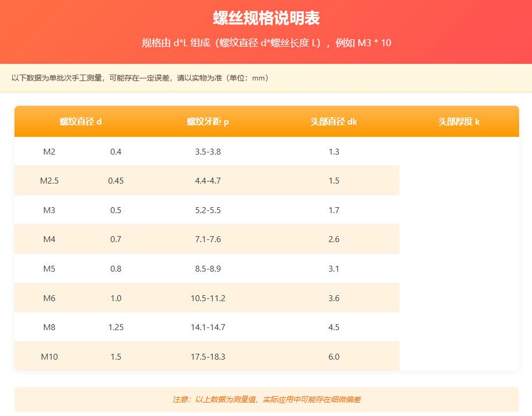Select the 4.4-4.7 cell in the M2.5 row

click(x=208, y=181)
